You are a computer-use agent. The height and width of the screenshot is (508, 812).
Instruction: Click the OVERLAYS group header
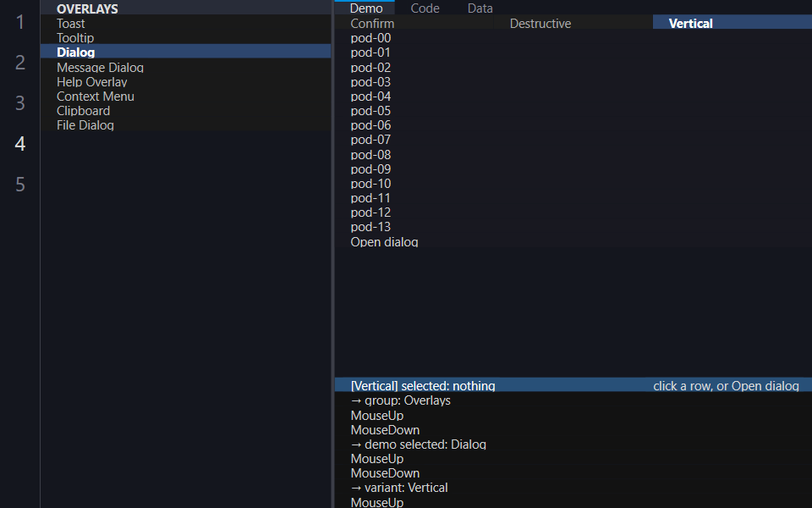185,8
